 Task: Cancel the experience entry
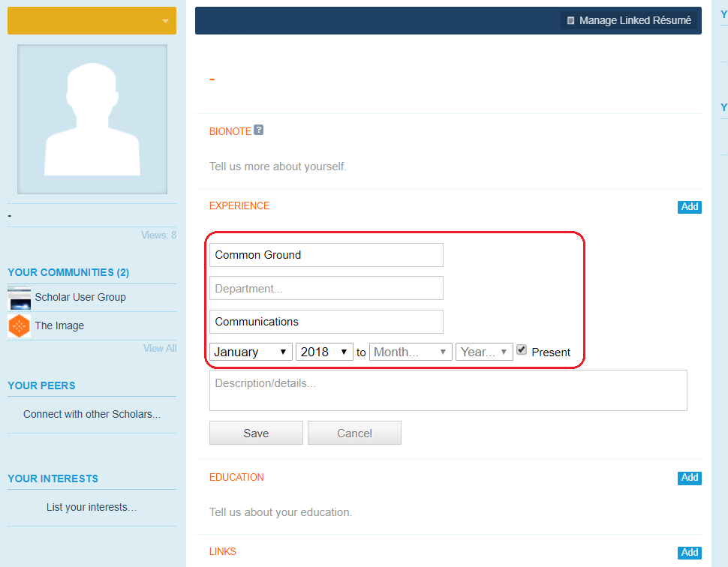[x=355, y=433]
